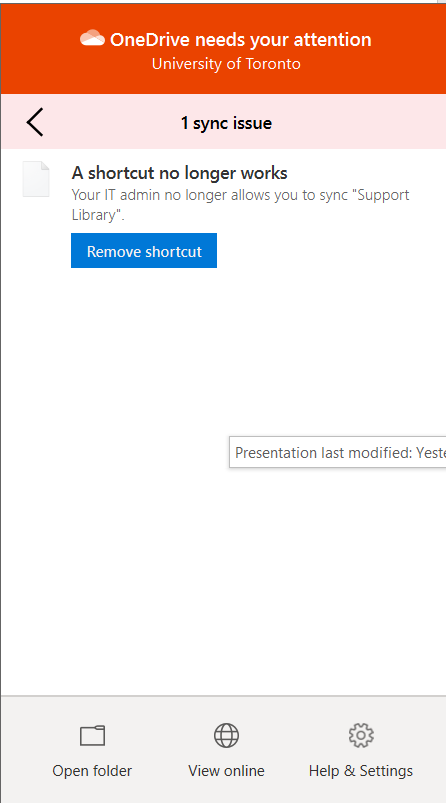The image size is (446, 803).
Task: Select the "University of Toronto" account name
Action: click(226, 64)
